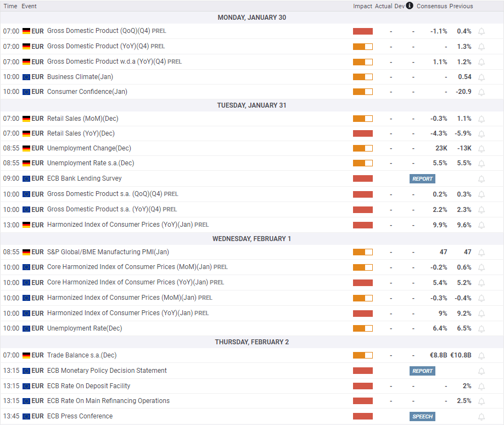Open Business Climate(Jan) event details
504x425 pixels.
pos(80,77)
